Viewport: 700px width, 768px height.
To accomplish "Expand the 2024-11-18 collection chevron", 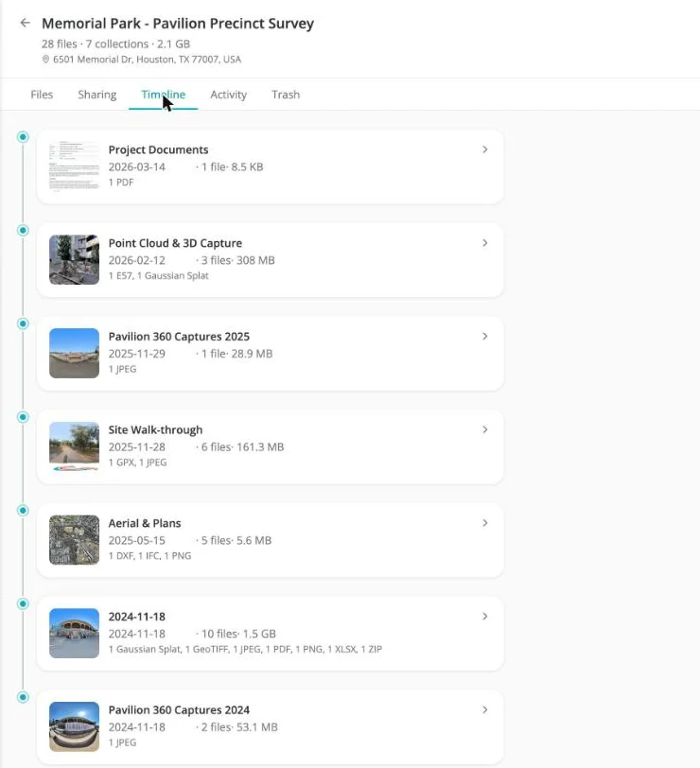I will point(485,616).
